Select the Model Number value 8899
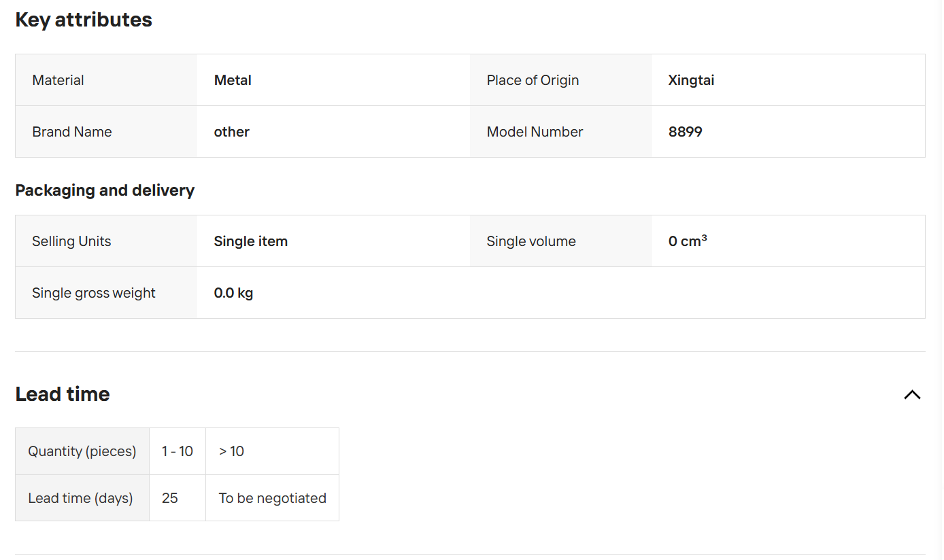Image resolution: width=944 pixels, height=560 pixels. tap(685, 132)
